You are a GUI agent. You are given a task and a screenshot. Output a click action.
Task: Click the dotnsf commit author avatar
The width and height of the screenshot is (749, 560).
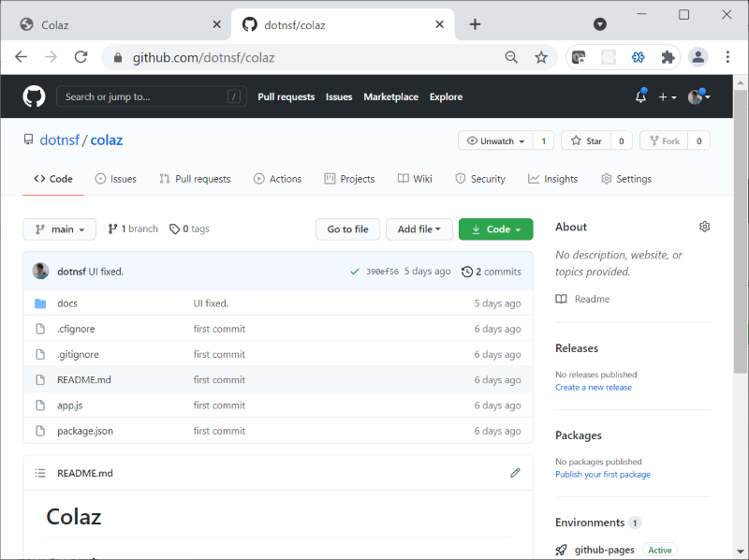click(40, 271)
